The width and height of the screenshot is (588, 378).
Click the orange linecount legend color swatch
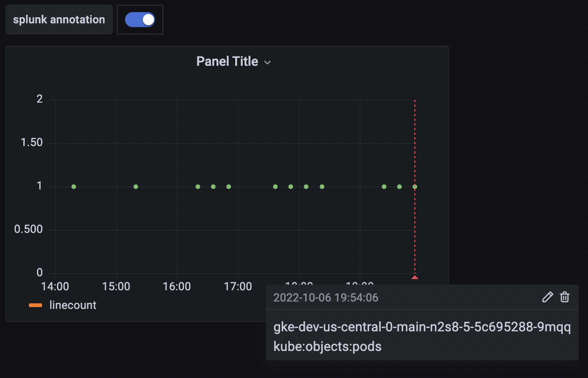35,306
